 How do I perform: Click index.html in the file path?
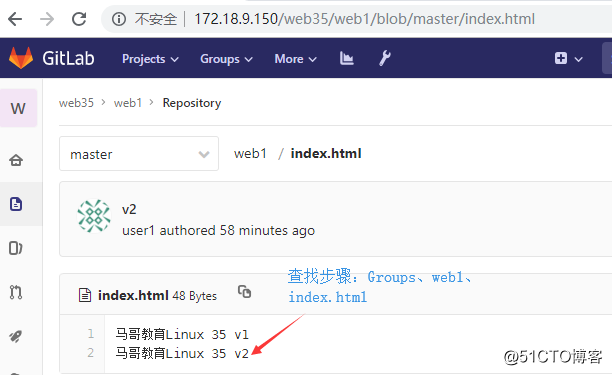326,153
